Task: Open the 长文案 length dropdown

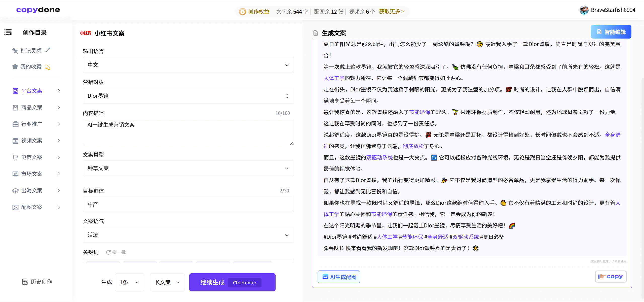Action: (x=167, y=282)
